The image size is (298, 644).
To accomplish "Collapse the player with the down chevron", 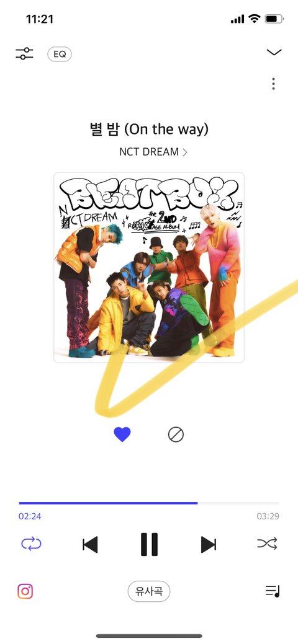I will pos(274,51).
